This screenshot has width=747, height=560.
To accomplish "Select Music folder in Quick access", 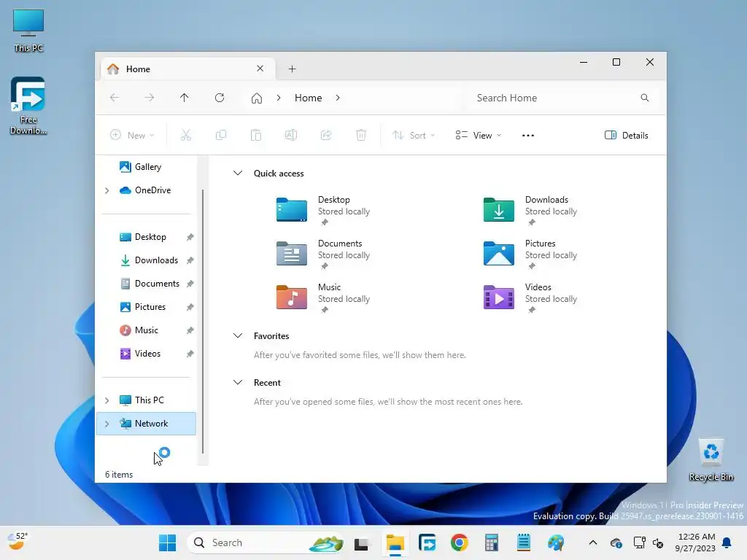I will [324, 297].
